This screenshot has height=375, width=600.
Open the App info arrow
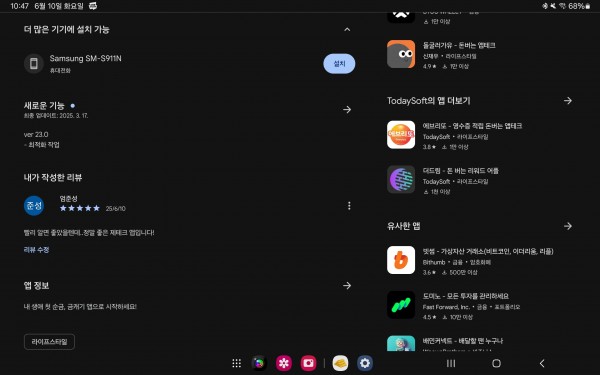[347, 285]
